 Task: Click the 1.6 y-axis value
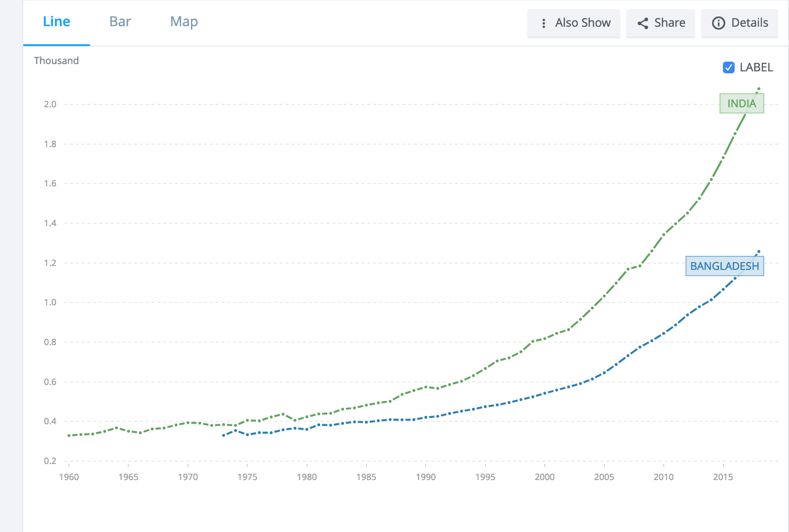50,183
